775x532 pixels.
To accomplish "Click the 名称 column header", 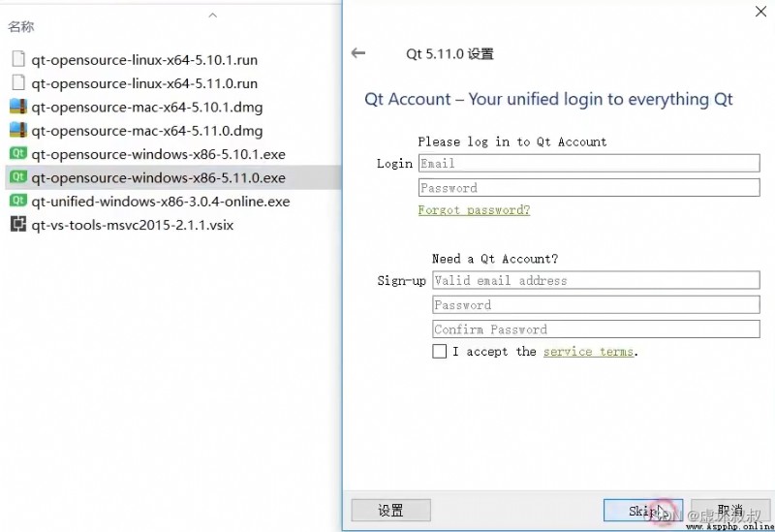I will point(20,27).
